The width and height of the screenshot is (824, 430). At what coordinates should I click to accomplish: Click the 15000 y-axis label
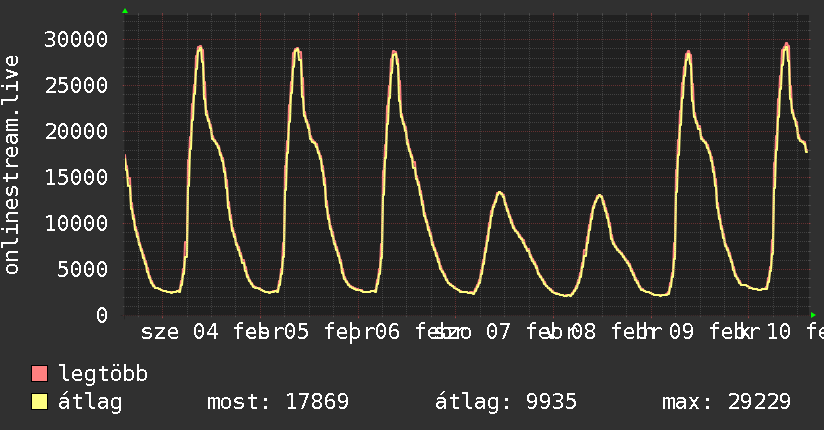tap(76, 177)
